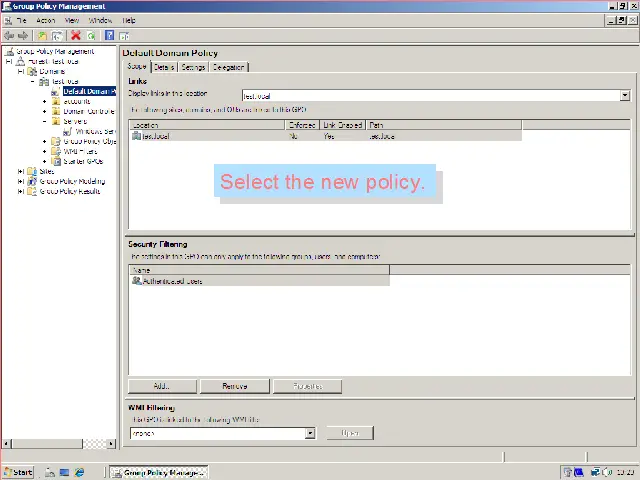Click the Up one level folder icon
The image size is (640, 480).
(42, 36)
